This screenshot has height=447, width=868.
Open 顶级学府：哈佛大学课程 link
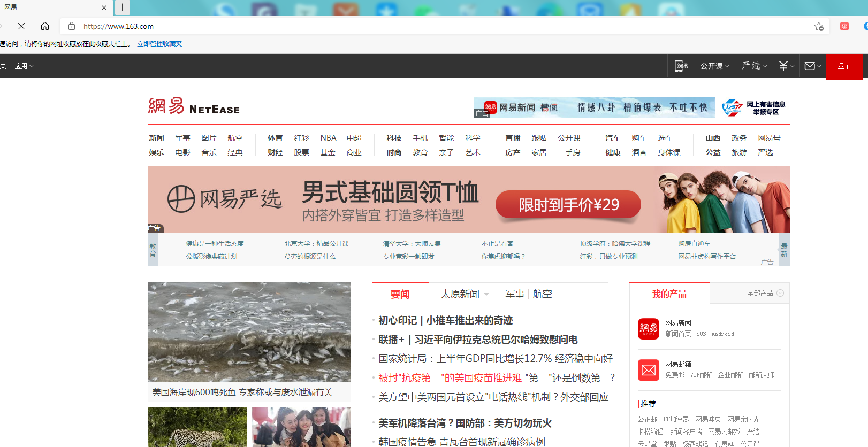[x=615, y=243]
